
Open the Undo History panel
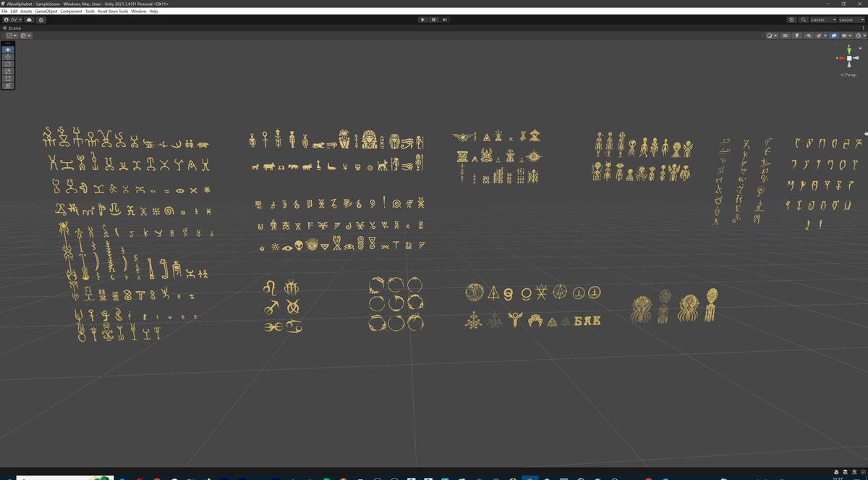coord(791,20)
